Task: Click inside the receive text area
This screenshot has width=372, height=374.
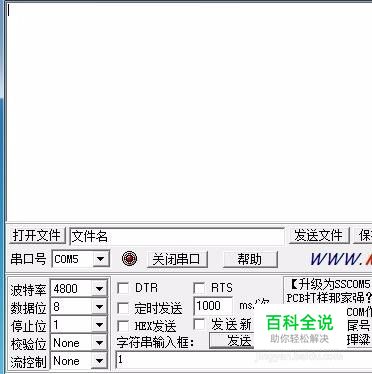Action: click(x=189, y=112)
